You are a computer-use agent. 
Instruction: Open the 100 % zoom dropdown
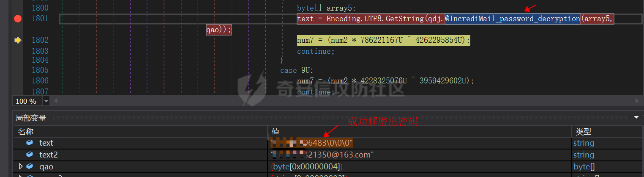pos(46,101)
